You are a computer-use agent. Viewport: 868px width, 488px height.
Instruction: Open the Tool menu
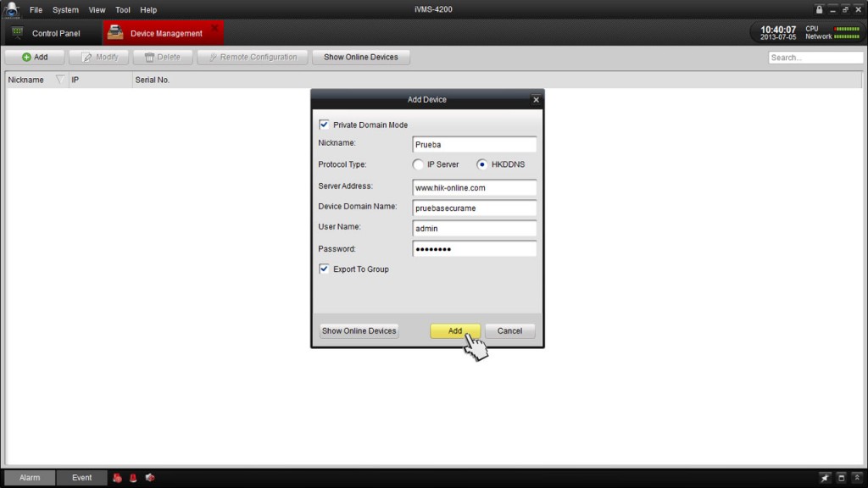coord(123,10)
